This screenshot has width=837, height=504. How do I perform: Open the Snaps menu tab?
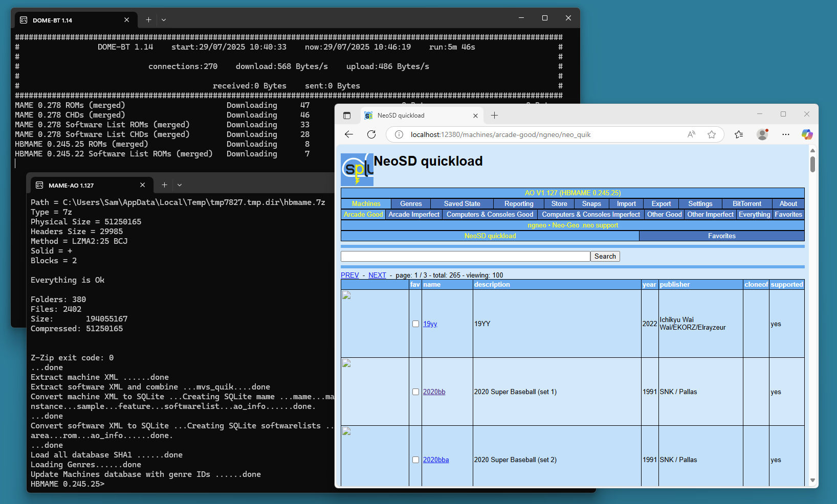click(x=591, y=203)
